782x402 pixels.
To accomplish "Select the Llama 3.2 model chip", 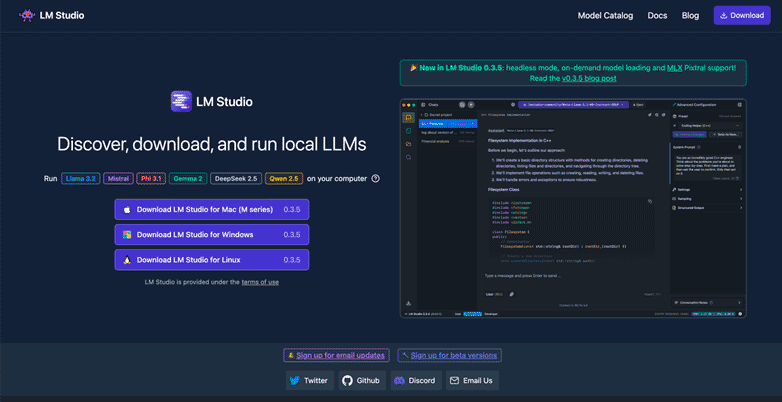I will tap(80, 179).
